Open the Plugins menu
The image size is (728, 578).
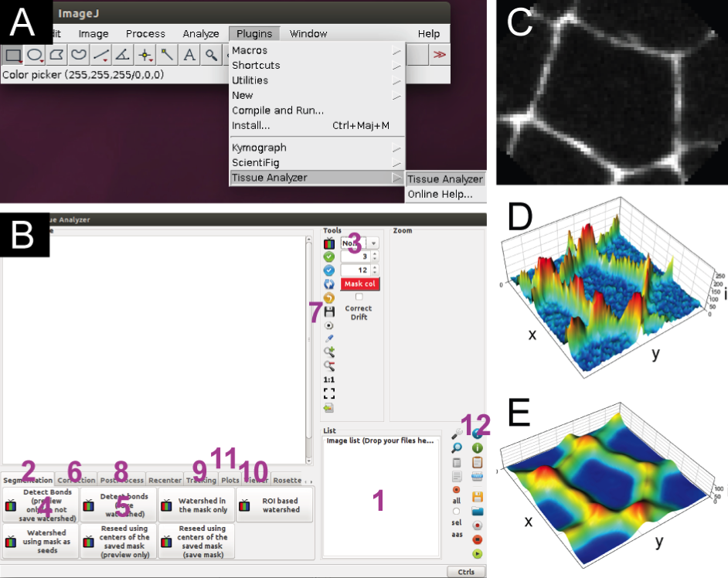254,34
